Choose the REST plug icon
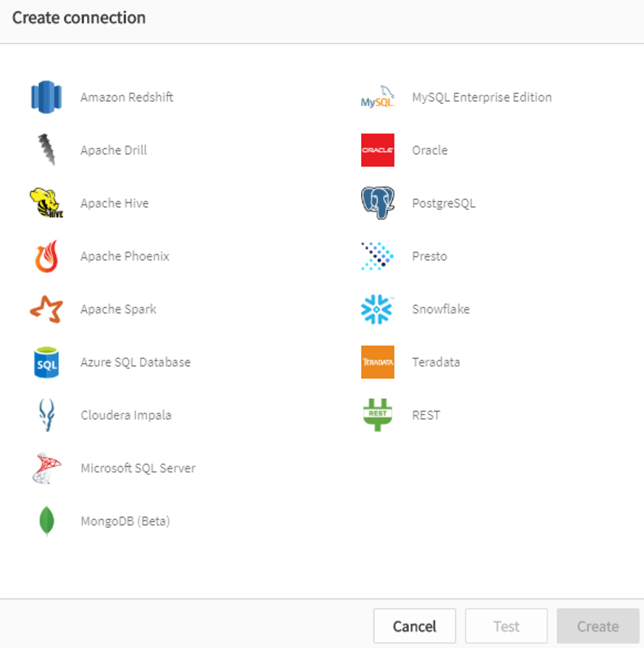This screenshot has height=648, width=644. [x=377, y=415]
